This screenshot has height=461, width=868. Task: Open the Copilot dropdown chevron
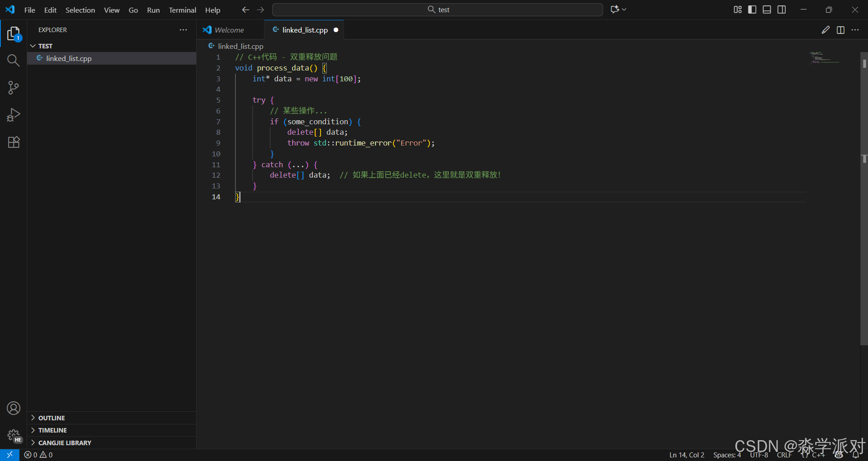coord(624,9)
